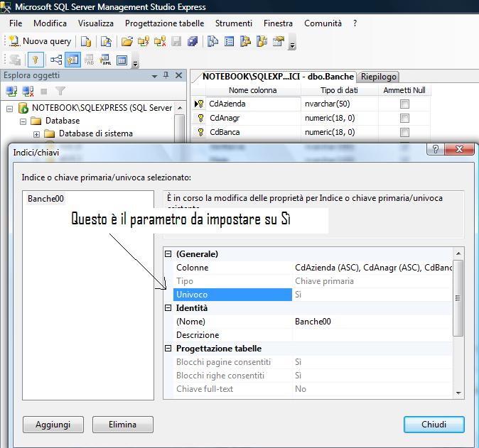The width and height of the screenshot is (479, 448).
Task: Open the Modifica menu
Action: pyautogui.click(x=50, y=23)
